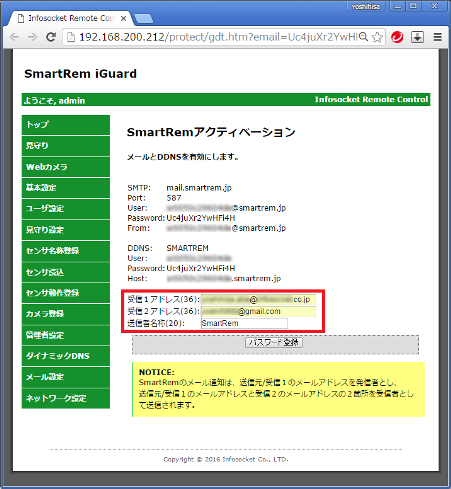Click the SmartRem iGuard page title
451x489 pixels.
[x=80, y=74]
